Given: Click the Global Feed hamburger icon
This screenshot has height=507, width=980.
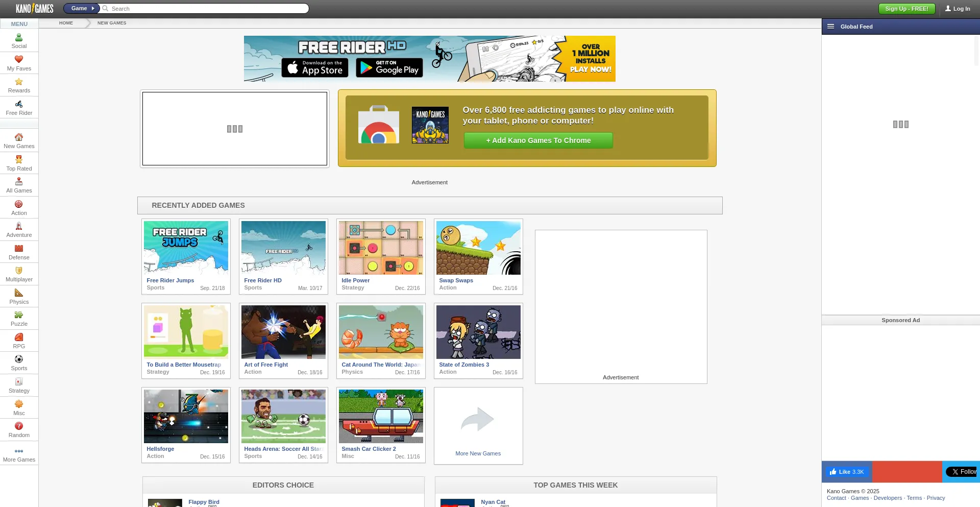Looking at the screenshot, I should pos(830,27).
